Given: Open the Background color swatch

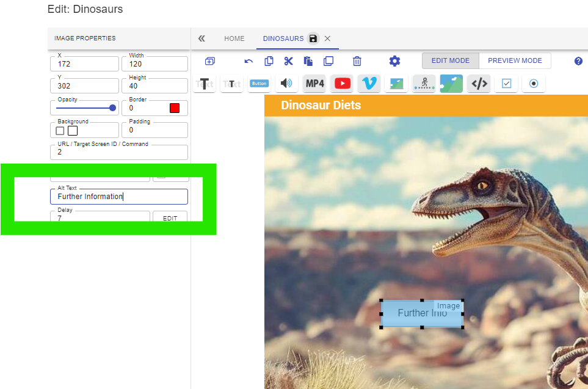Looking at the screenshot, I should (x=73, y=131).
